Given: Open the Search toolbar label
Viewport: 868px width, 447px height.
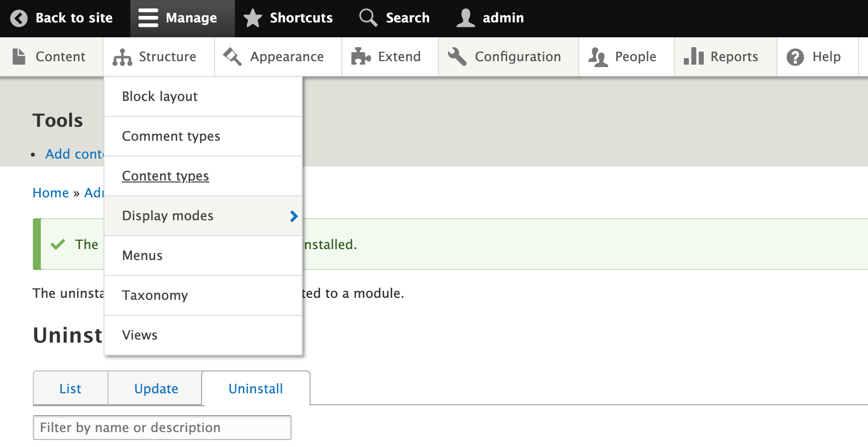Looking at the screenshot, I should point(408,18).
